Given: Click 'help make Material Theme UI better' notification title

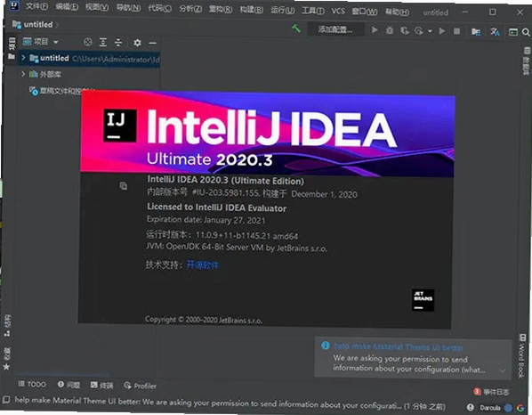Looking at the screenshot, I should point(399,346).
